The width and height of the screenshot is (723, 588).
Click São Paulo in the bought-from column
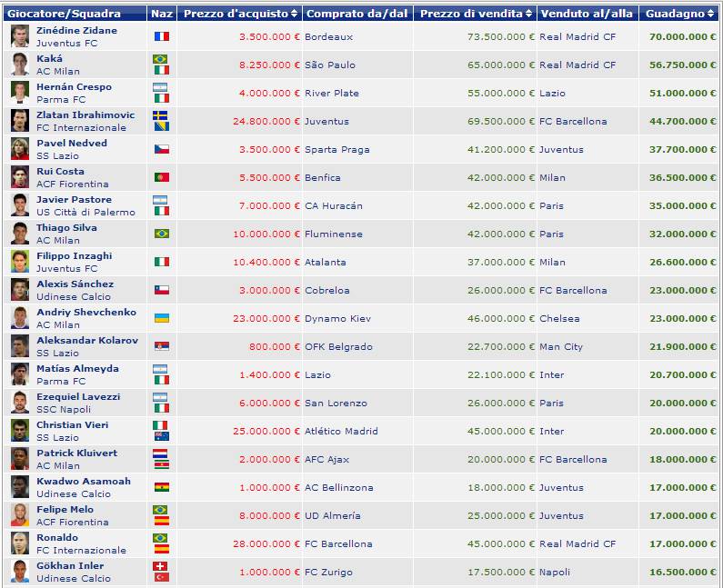pyautogui.click(x=330, y=65)
